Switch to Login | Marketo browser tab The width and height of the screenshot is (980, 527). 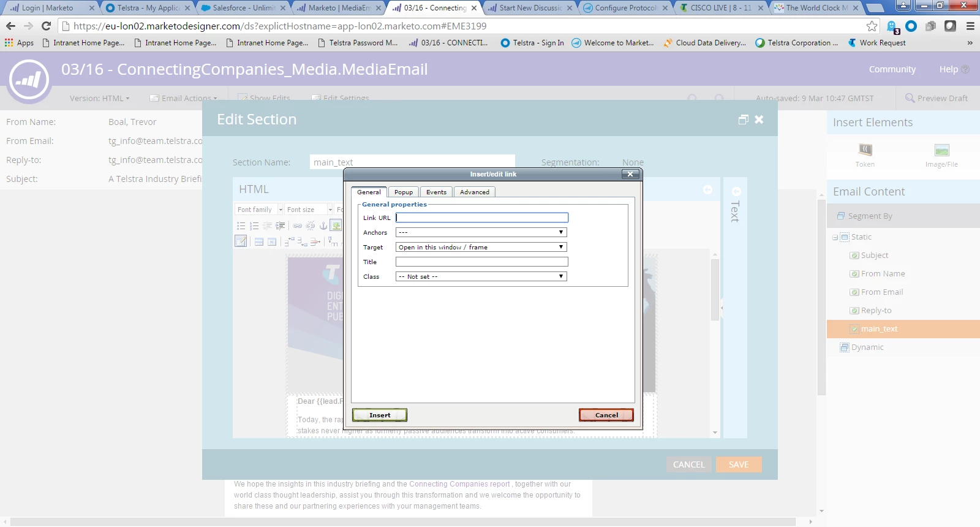[x=49, y=8]
